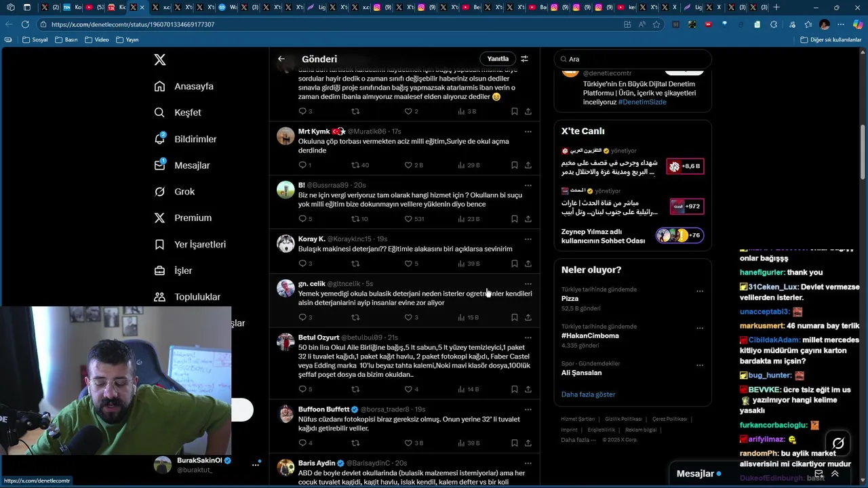Viewport: 868px width, 488px height.
Task: Bookmark the Buffoon Buffett post
Action: pos(515,443)
